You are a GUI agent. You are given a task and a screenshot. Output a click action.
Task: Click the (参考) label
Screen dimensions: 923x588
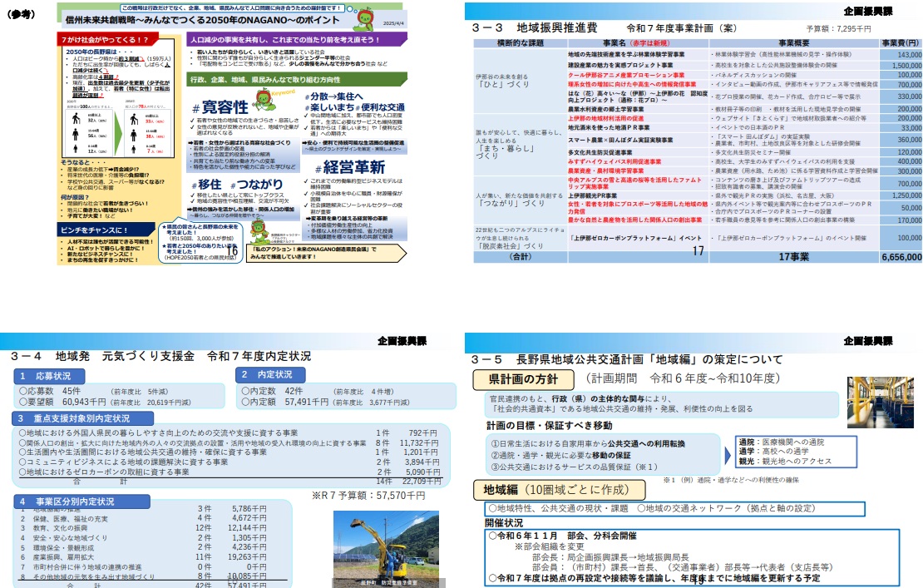[21, 14]
